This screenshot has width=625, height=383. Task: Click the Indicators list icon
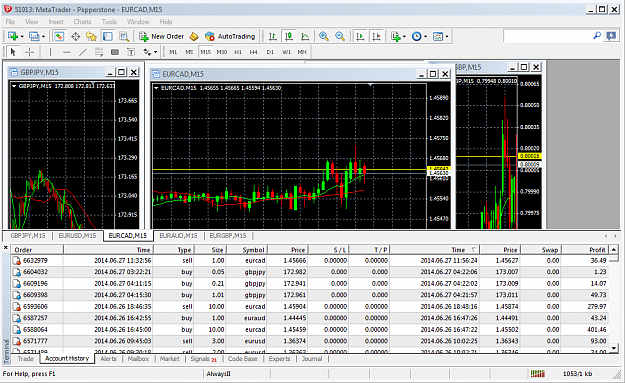pyautogui.click(x=395, y=36)
